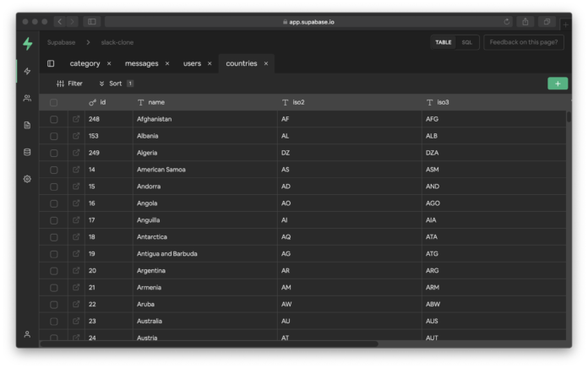Image resolution: width=588 pixels, height=368 pixels.
Task: Click the app.supabase.io address bar
Action: tap(308, 22)
